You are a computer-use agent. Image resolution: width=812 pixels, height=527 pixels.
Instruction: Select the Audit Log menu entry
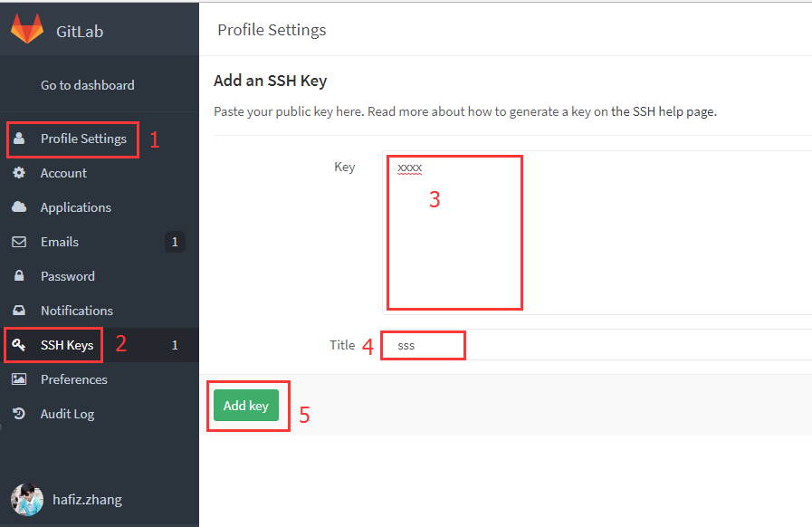[68, 414]
